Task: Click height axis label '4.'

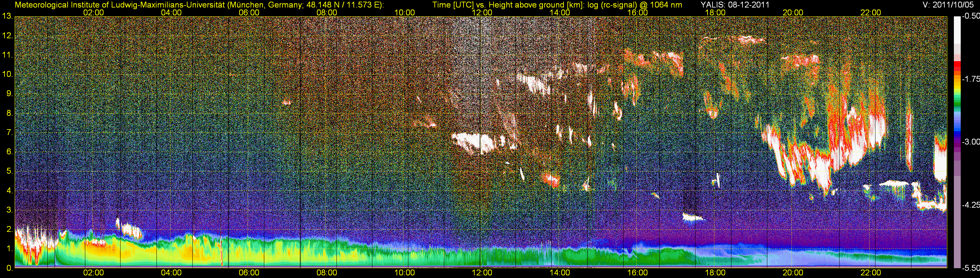Action: coord(9,191)
